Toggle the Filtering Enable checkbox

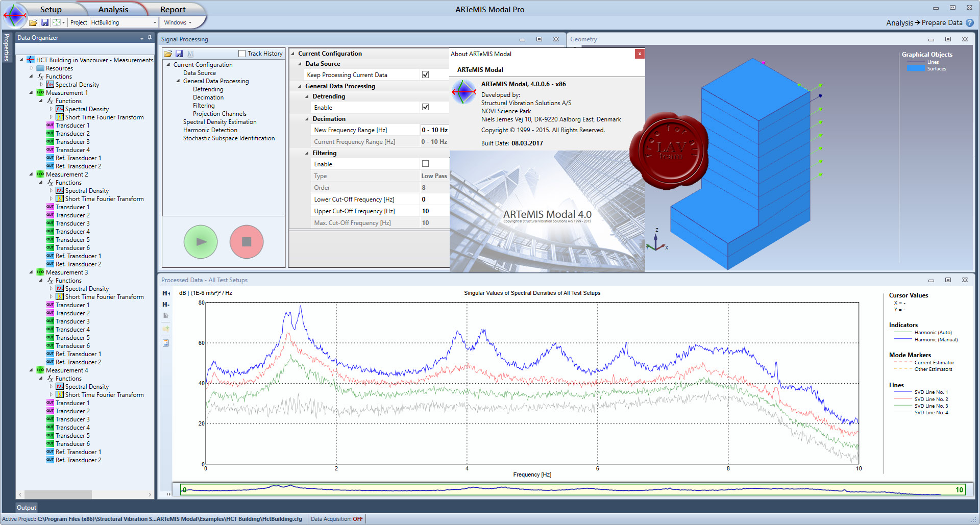tap(425, 164)
